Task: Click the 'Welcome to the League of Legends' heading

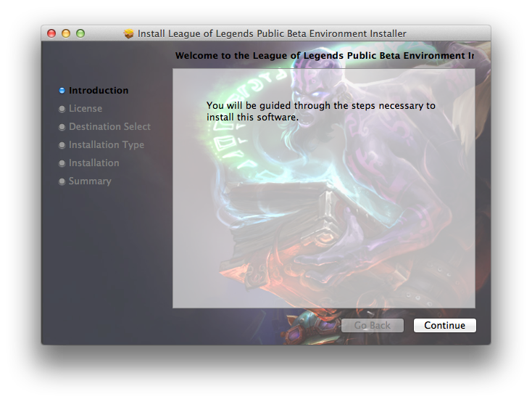Action: [x=325, y=56]
